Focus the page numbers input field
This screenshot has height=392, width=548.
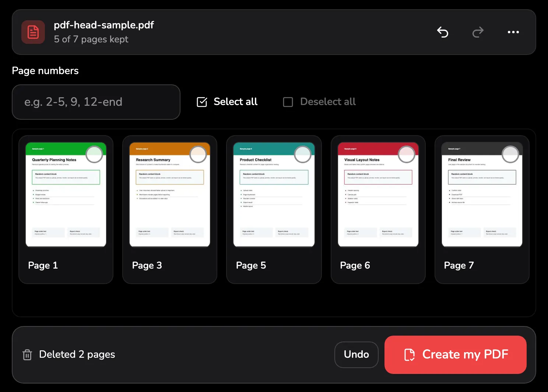[96, 102]
